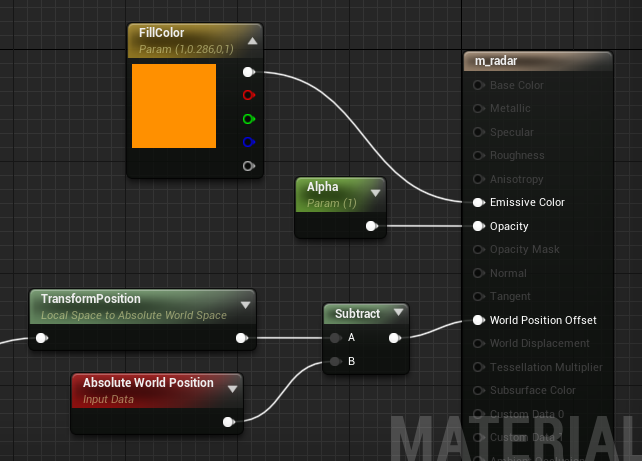The width and height of the screenshot is (642, 461).
Task: Select the Alpha parameter node title
Action: [323, 187]
